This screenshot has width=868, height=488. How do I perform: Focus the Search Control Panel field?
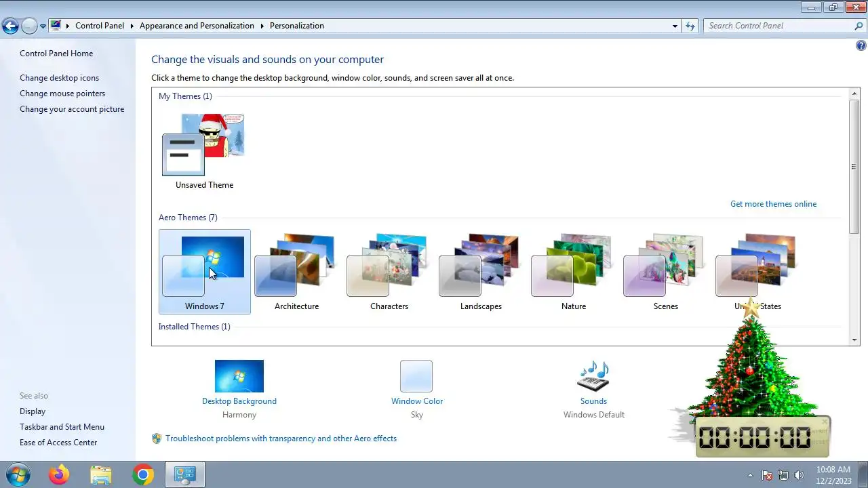[778, 26]
